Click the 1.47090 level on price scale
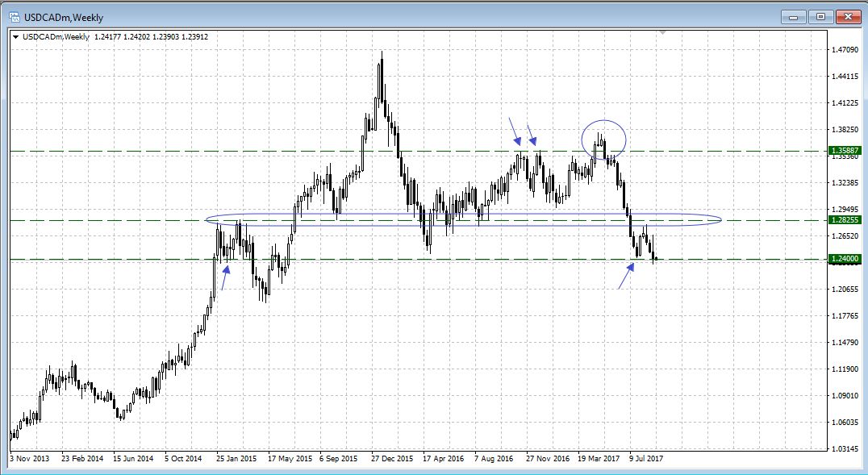868x475 pixels. 845,50
